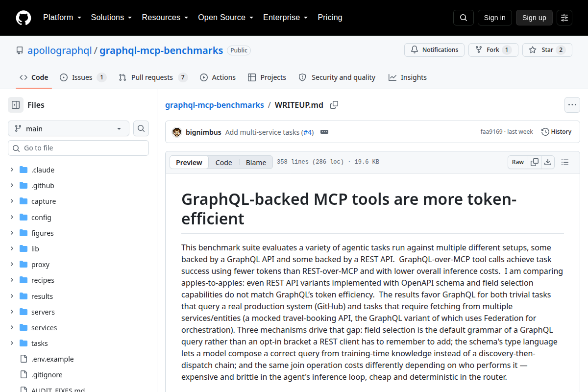The image size is (588, 392).
Task: Expand the .github folder chevron
Action: tap(12, 186)
